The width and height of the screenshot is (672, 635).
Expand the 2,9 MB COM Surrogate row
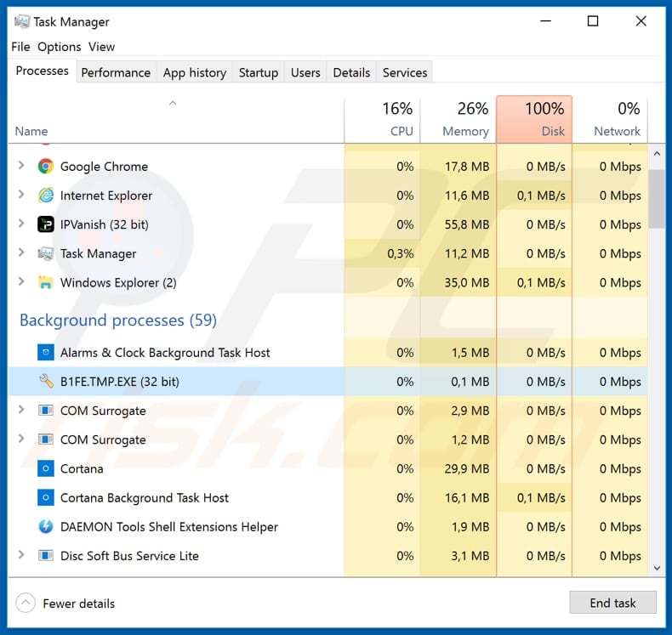(20, 410)
